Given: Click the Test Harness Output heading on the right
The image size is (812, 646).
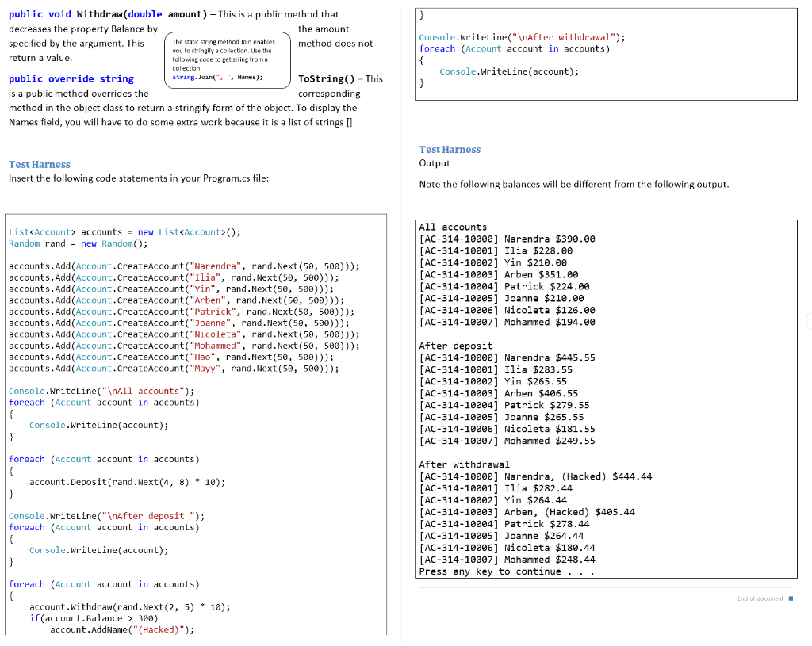Looking at the screenshot, I should coord(449,149).
